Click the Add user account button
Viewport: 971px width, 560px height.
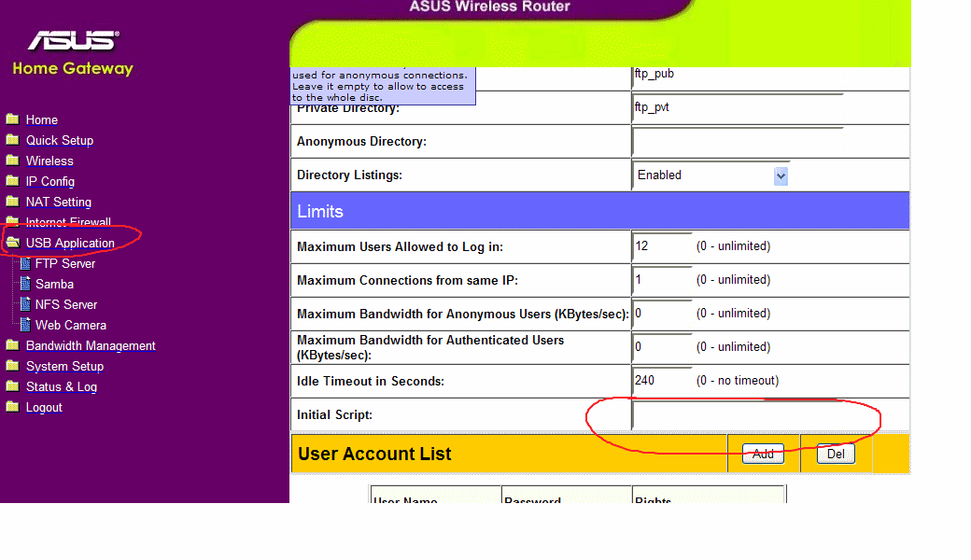click(763, 454)
